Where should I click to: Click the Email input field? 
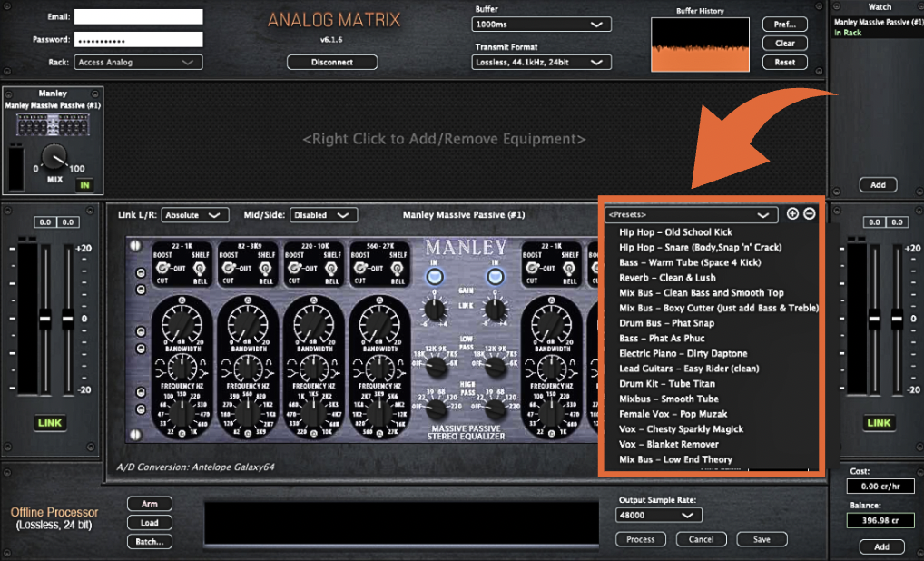click(x=138, y=16)
